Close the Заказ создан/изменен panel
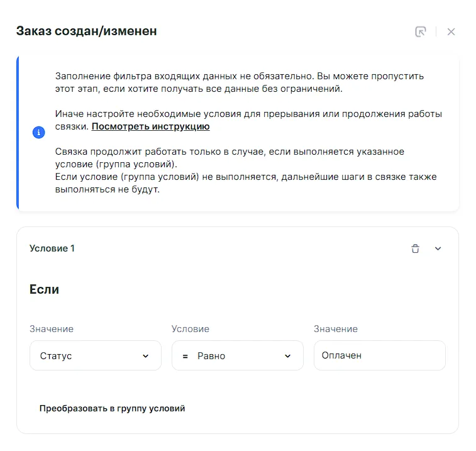476x451 pixels. (451, 31)
